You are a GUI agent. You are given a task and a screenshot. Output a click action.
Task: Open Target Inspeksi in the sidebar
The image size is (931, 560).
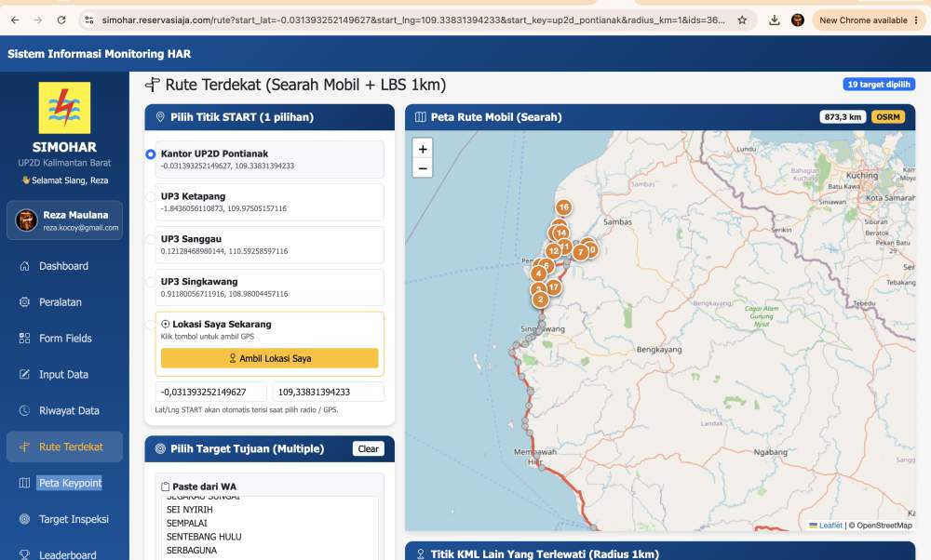pyautogui.click(x=65, y=520)
